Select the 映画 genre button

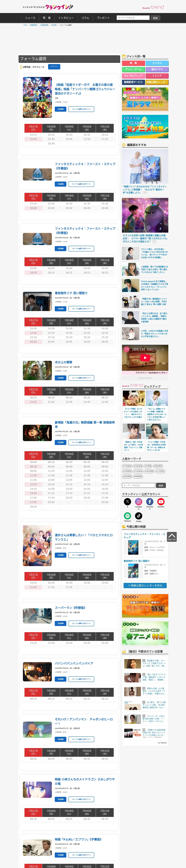(133, 63)
